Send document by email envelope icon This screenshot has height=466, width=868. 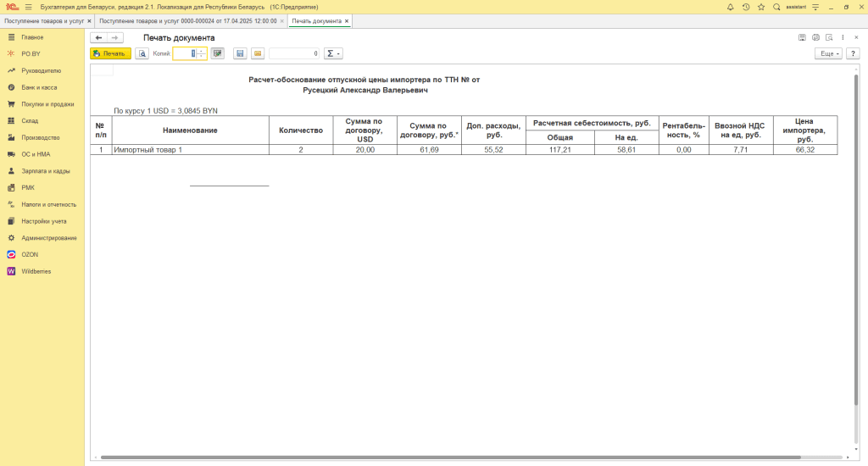pos(258,53)
